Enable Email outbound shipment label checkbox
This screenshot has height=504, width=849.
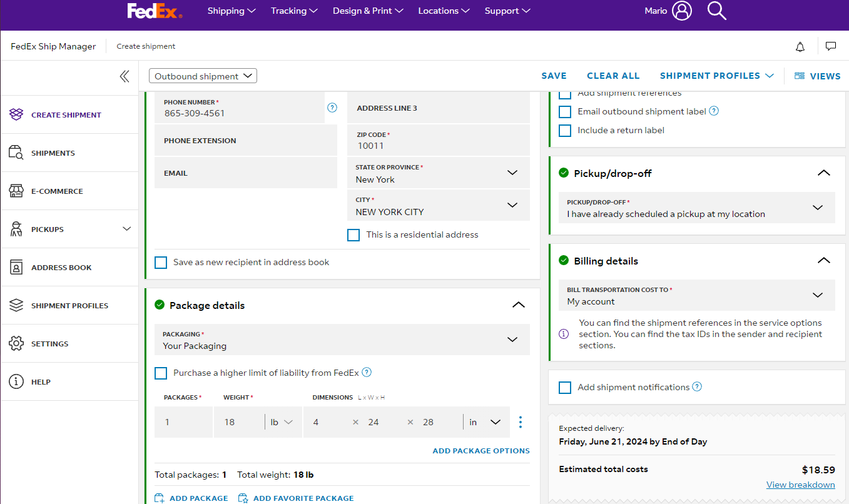click(x=565, y=112)
